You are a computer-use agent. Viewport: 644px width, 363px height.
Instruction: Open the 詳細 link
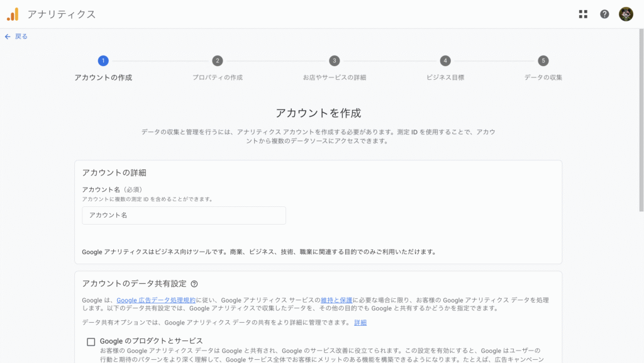pos(360,323)
